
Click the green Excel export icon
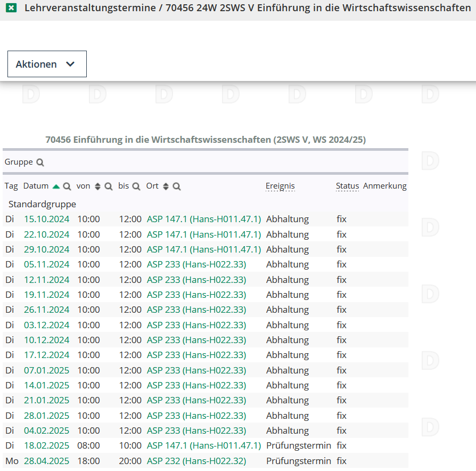click(11, 9)
